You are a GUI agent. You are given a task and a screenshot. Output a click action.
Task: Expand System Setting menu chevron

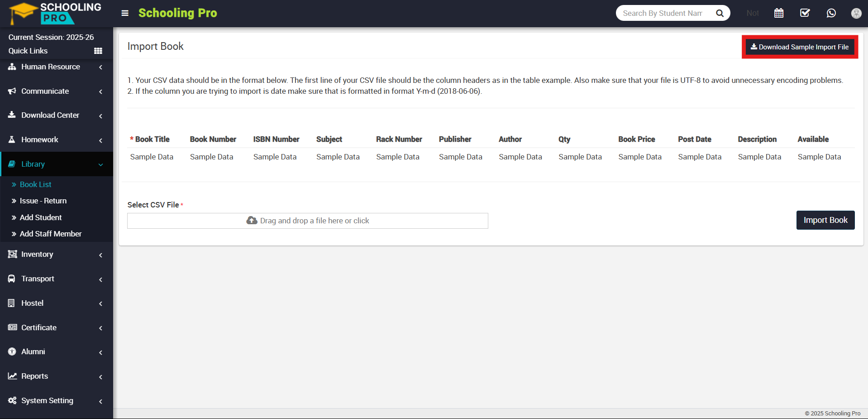[100, 401]
